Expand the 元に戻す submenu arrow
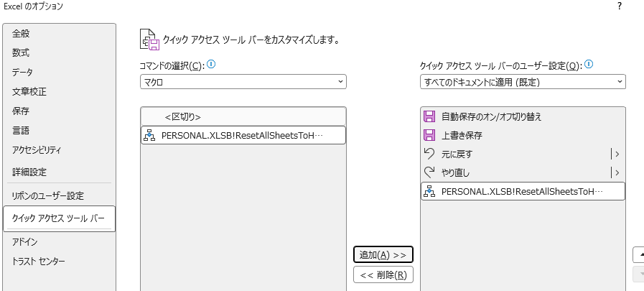This screenshot has height=291, width=644. [615, 154]
